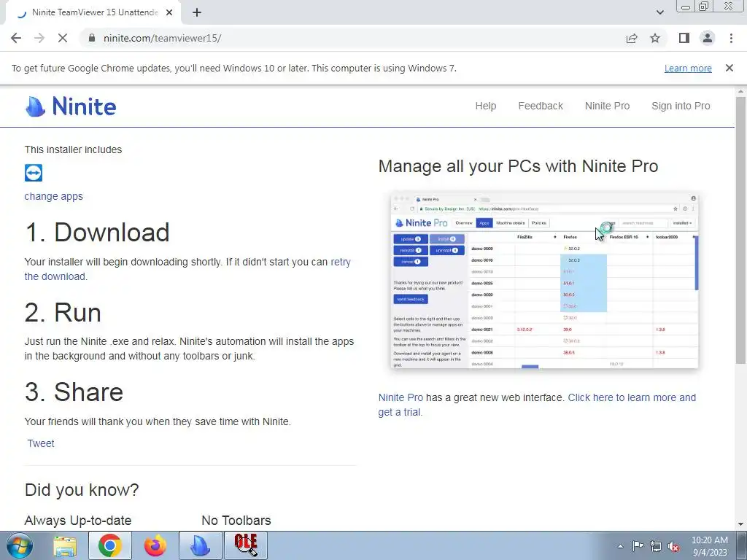Toggle the browser side panel icon
Viewport: 747px width, 560px height.
coord(684,38)
